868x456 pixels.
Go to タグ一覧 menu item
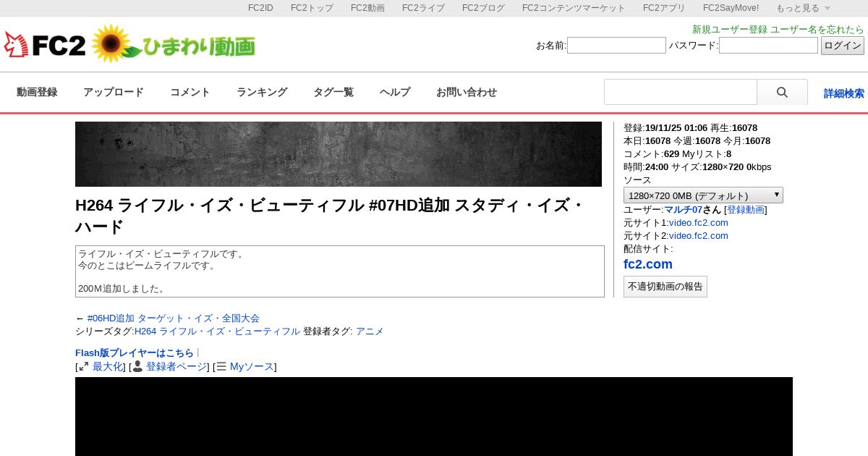tap(333, 92)
